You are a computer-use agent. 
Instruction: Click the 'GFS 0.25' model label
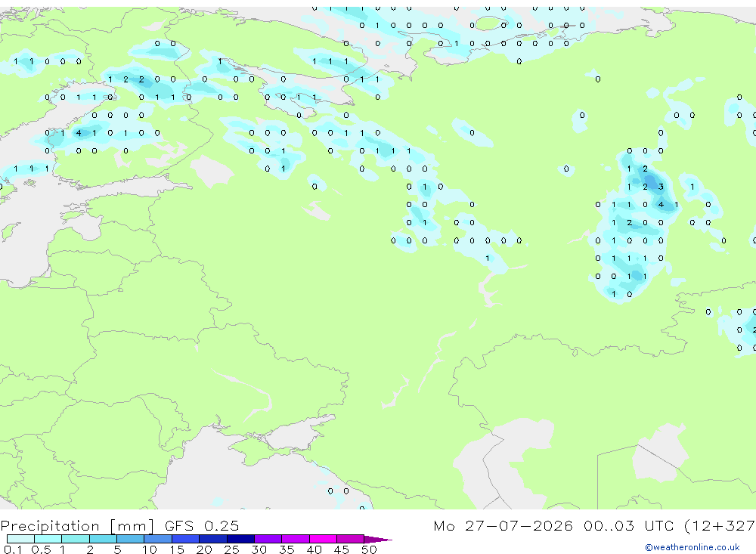point(202,525)
